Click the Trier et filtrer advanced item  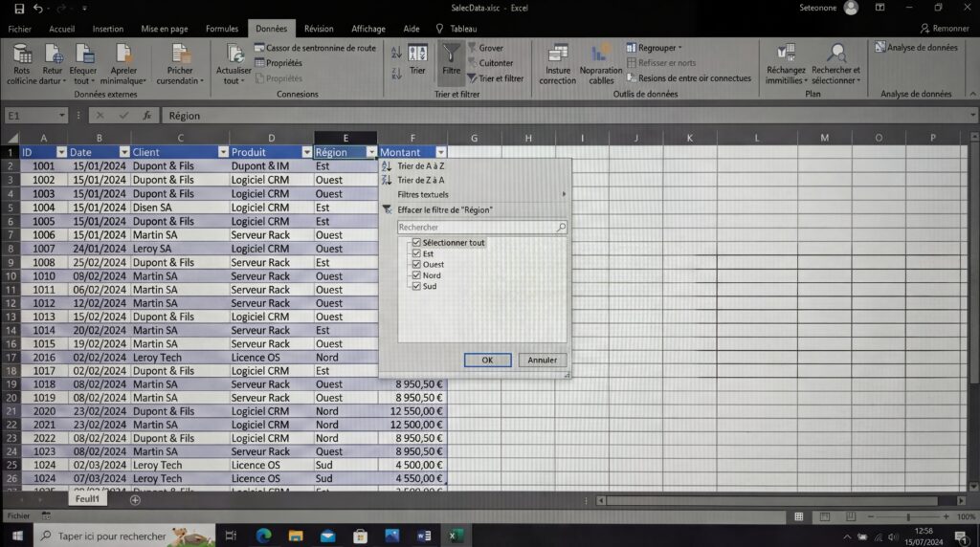click(x=496, y=78)
